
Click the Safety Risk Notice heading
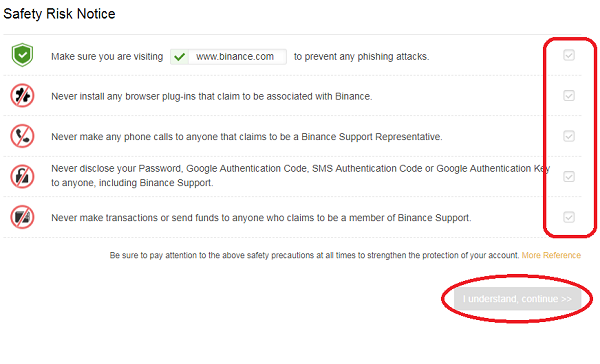point(59,14)
